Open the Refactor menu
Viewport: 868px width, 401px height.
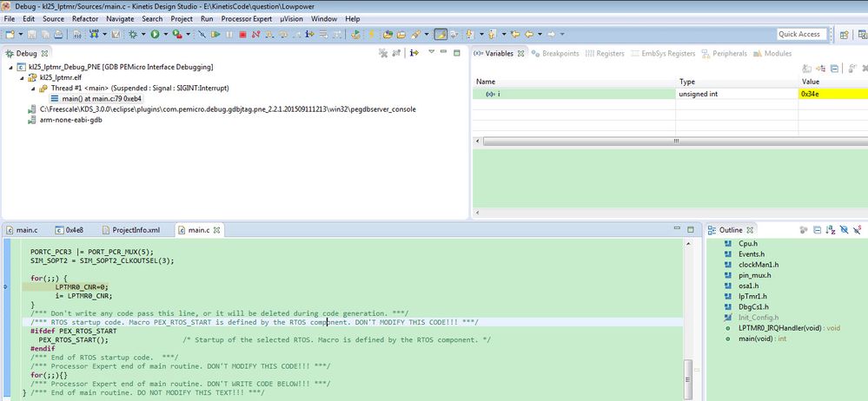(84, 19)
